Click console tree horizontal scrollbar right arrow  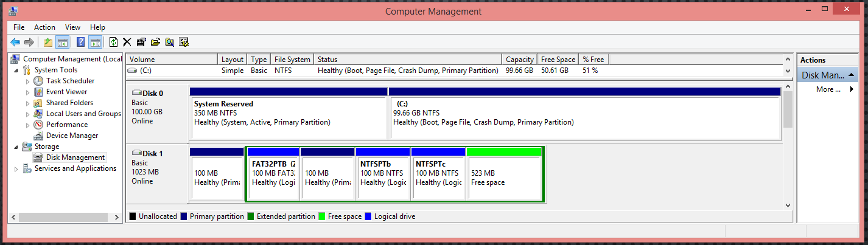(x=118, y=217)
